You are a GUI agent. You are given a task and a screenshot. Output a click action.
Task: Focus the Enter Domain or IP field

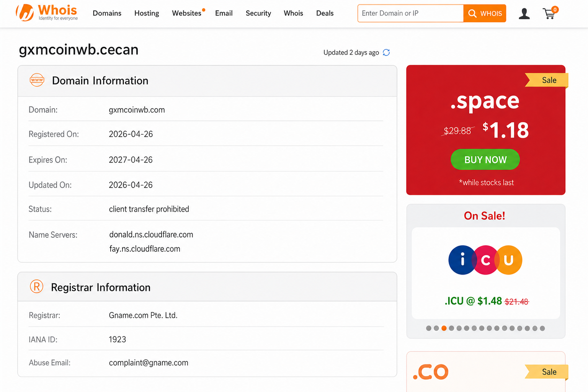coord(410,13)
